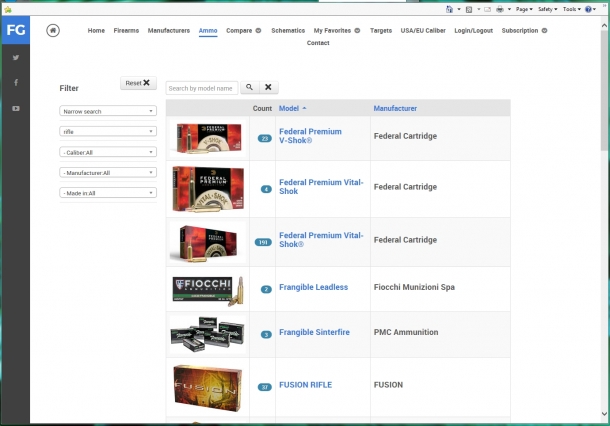The image size is (610, 426).
Task: Click the IE feeds toolbar icon
Action: tap(469, 9)
